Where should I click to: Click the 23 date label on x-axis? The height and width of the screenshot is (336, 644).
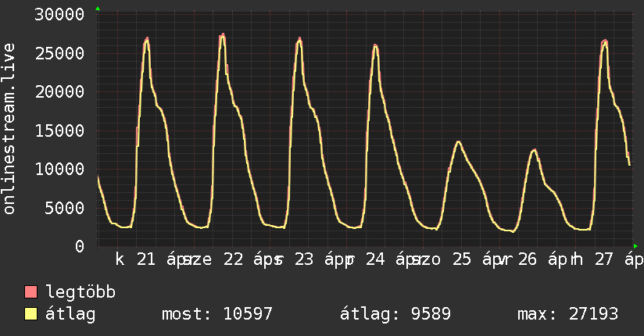tap(304, 259)
